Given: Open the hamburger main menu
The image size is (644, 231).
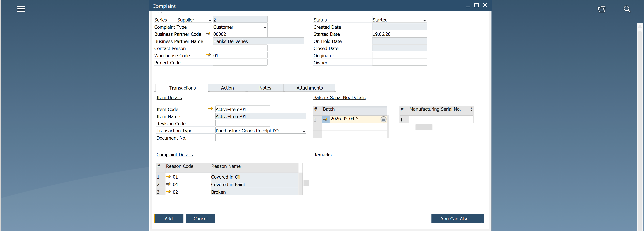Looking at the screenshot, I should click(x=21, y=9).
